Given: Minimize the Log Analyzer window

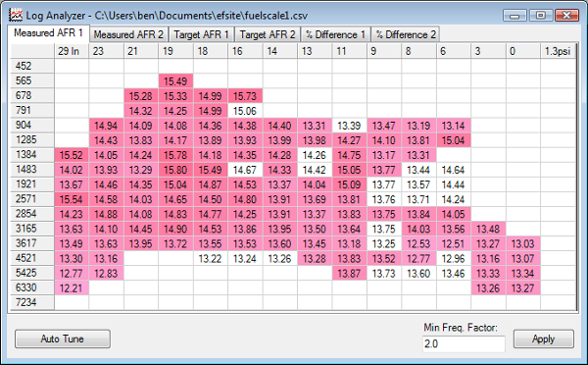Looking at the screenshot, I should pos(514,16).
